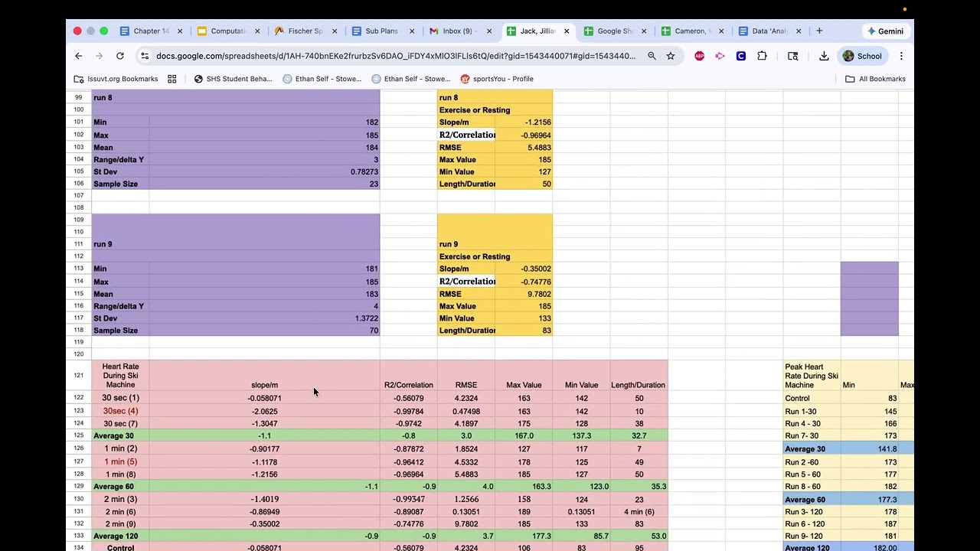Close the Data 'Analy tab
Viewport: 980px width, 551px height.
point(799,31)
